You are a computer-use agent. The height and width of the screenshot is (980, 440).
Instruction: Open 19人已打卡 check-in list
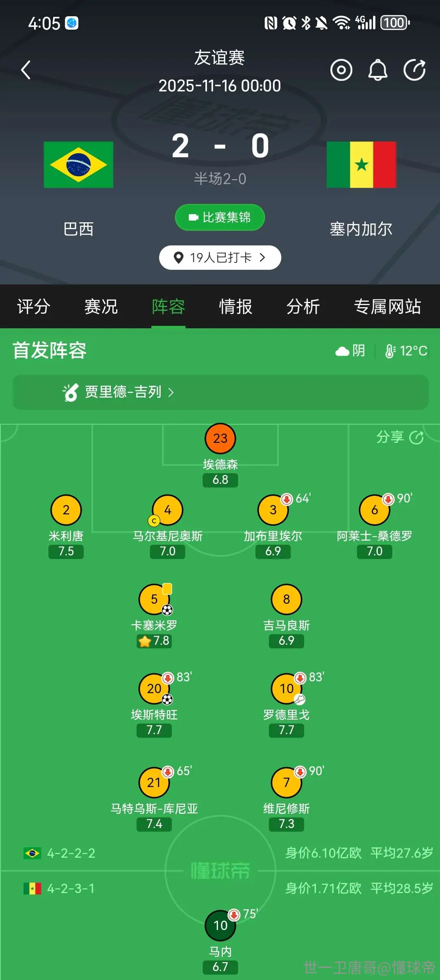[x=220, y=258]
